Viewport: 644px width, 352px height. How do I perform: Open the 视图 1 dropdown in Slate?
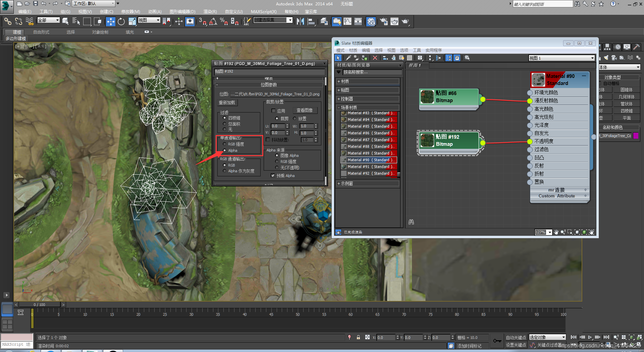pos(562,58)
